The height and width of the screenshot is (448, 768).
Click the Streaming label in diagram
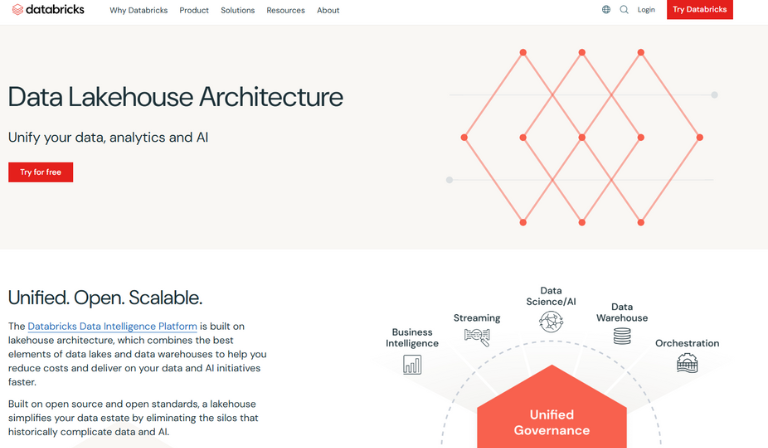pos(477,318)
